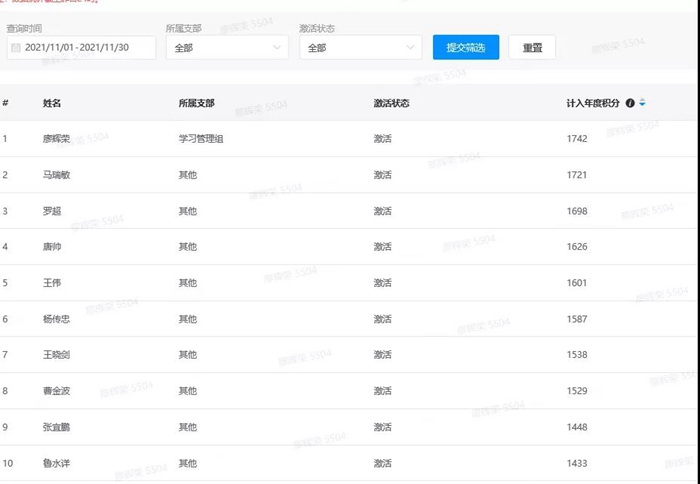Select the name 廖辉荣 in row 1

(x=57, y=139)
